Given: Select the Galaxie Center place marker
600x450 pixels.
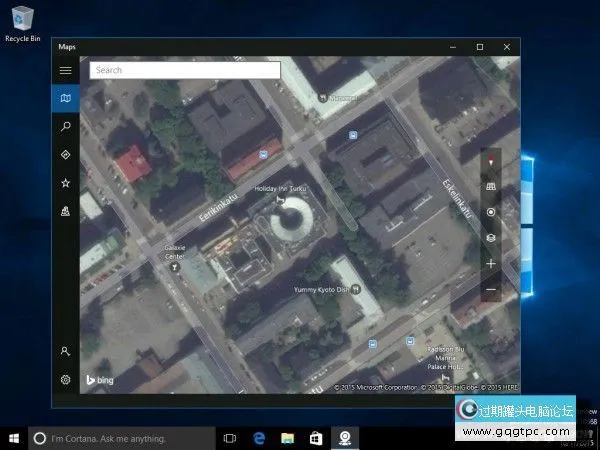Looking at the screenshot, I should click(176, 266).
